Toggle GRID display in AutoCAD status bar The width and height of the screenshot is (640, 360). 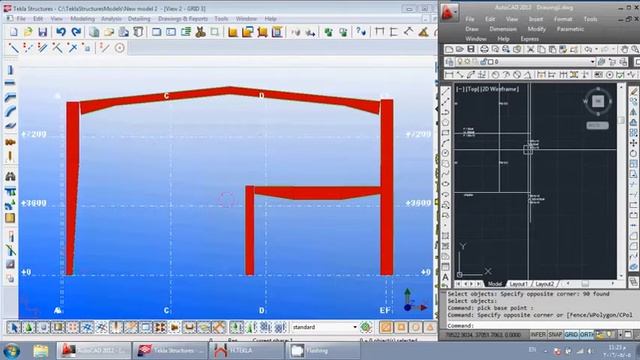point(571,335)
